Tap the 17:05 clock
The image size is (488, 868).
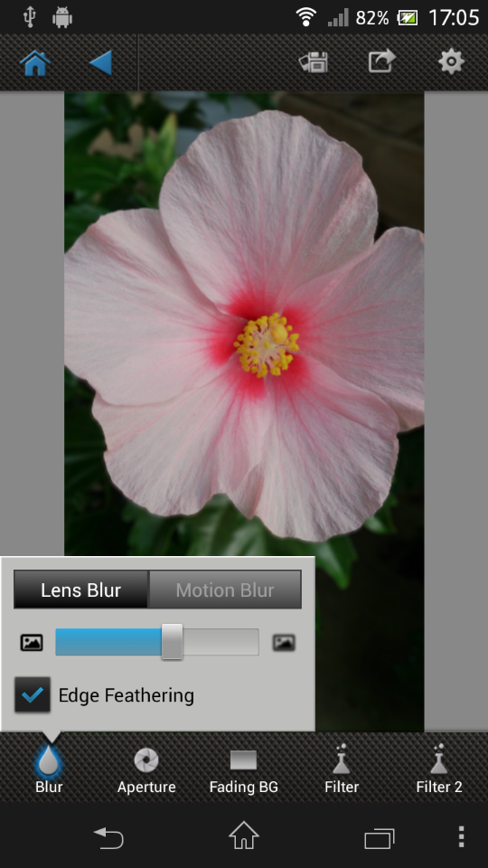454,18
